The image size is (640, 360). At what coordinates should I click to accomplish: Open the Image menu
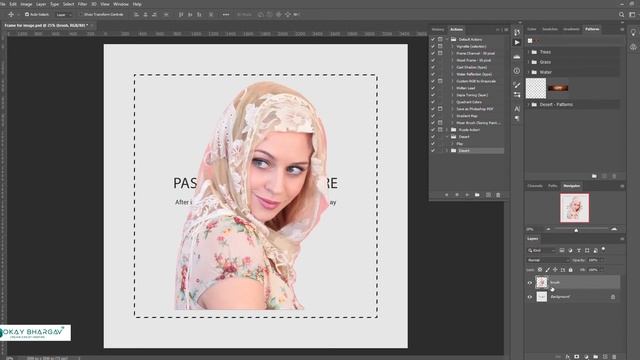[26, 4]
